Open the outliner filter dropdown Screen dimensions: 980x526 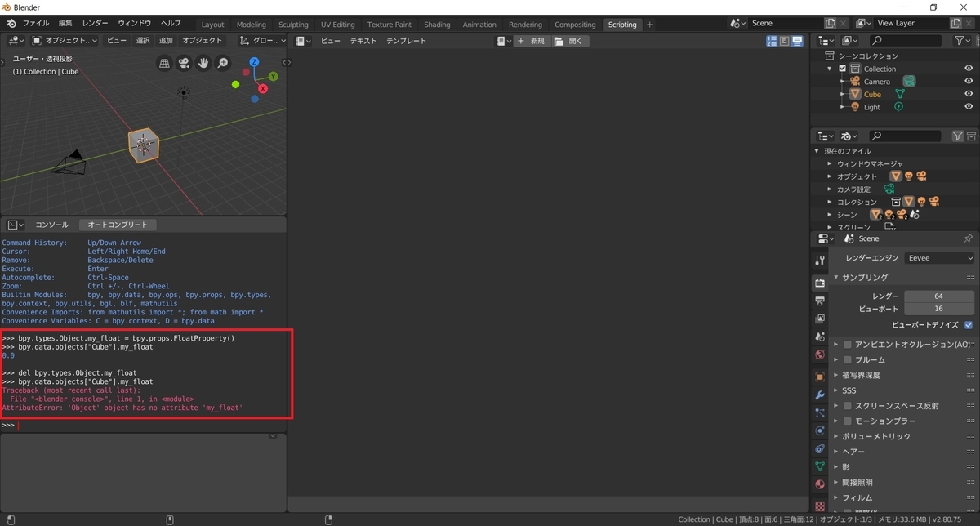tap(964, 40)
